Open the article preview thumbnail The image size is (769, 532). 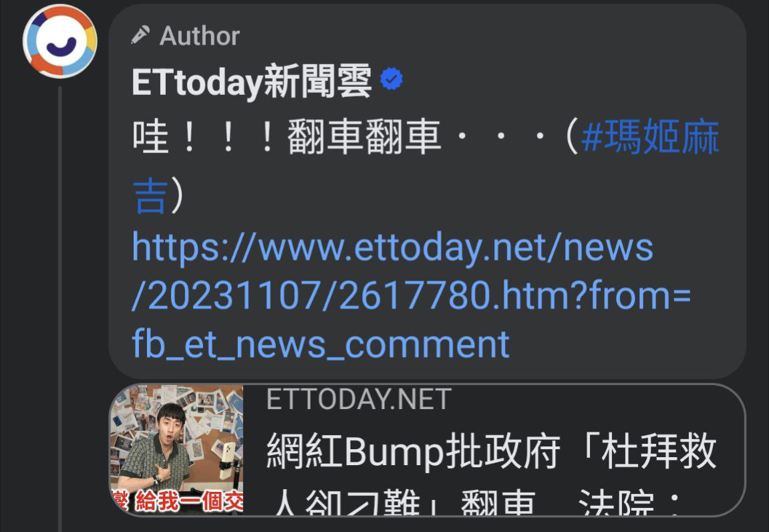(x=176, y=449)
